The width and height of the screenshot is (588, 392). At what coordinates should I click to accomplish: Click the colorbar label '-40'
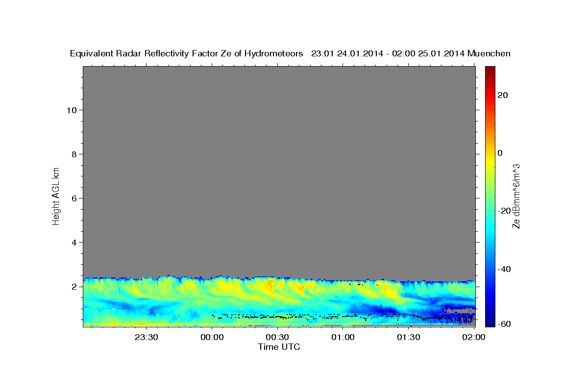pos(504,269)
